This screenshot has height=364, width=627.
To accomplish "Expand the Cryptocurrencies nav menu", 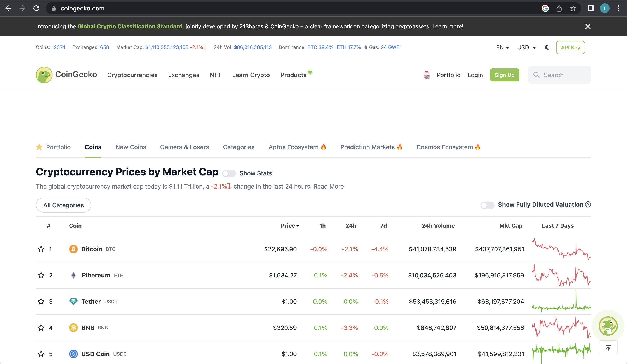I will [x=132, y=75].
